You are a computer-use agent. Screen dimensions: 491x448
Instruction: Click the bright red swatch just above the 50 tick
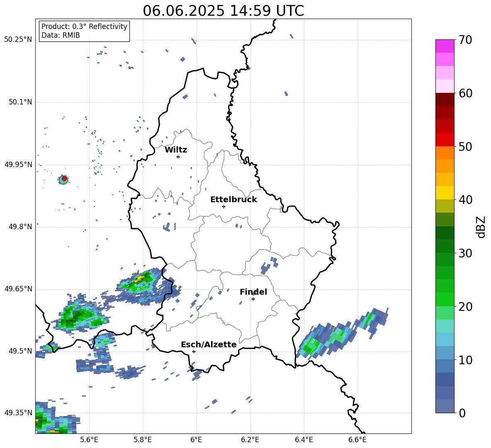(445, 140)
